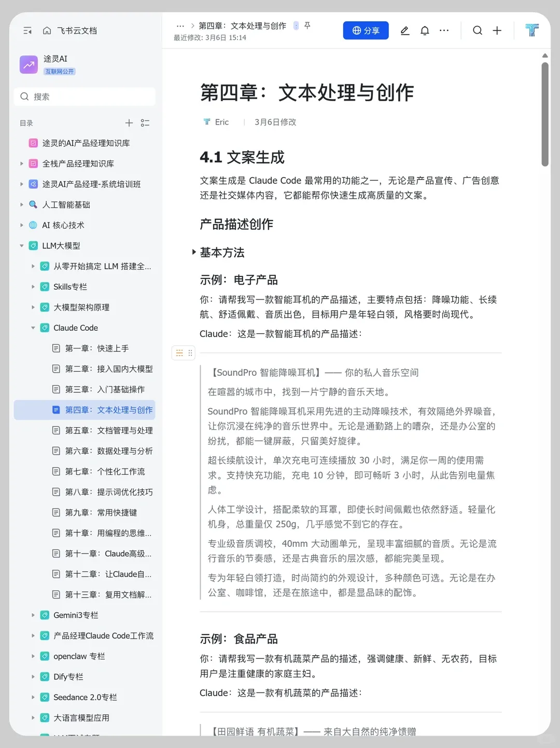This screenshot has width=560, height=748.
Task: Add a new page in 目录
Action: (x=129, y=123)
